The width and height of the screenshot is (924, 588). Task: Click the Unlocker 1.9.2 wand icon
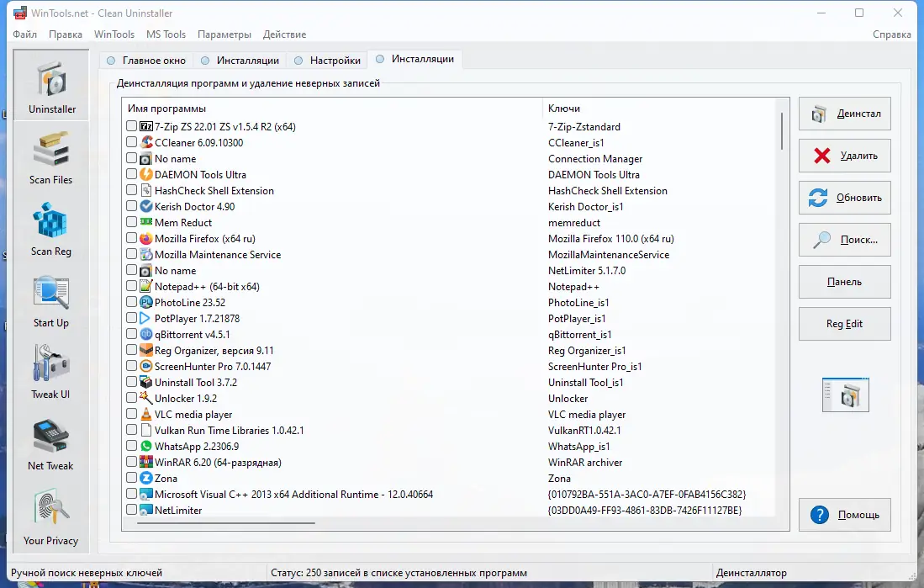click(x=146, y=398)
